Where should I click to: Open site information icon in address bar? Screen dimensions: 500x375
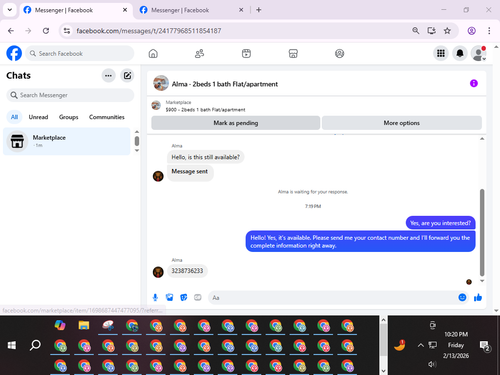[x=67, y=31]
